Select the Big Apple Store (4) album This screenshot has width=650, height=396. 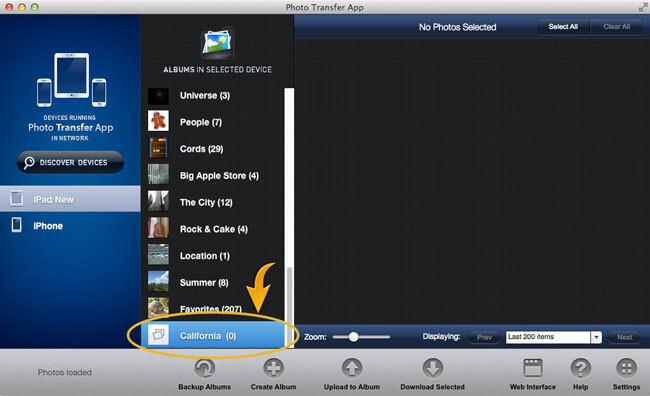click(213, 176)
